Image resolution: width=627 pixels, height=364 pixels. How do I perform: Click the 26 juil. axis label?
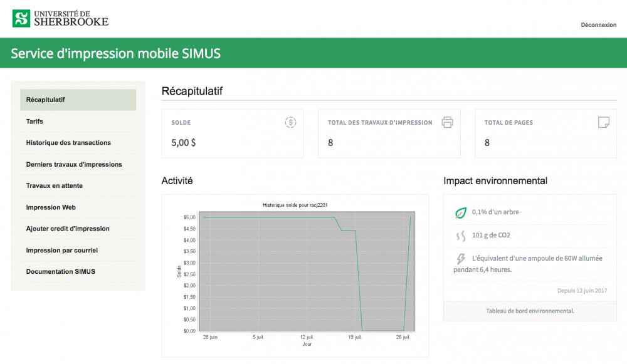click(x=403, y=337)
